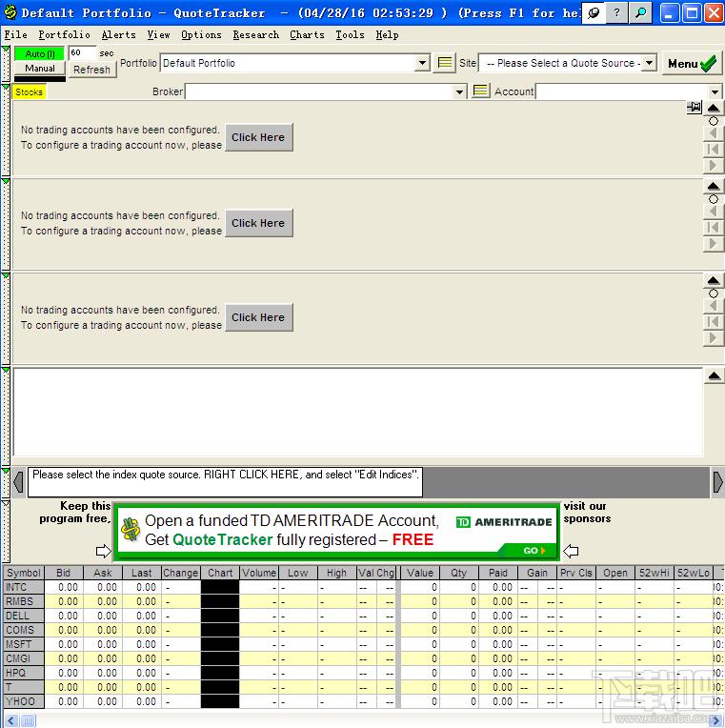Screen dimensions: 725x728
Task: Open the File menu
Action: (x=16, y=35)
